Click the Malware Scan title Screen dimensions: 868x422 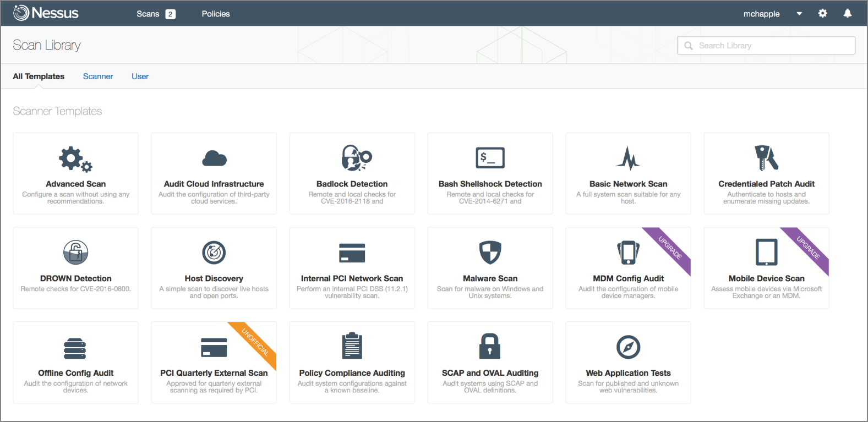click(490, 278)
